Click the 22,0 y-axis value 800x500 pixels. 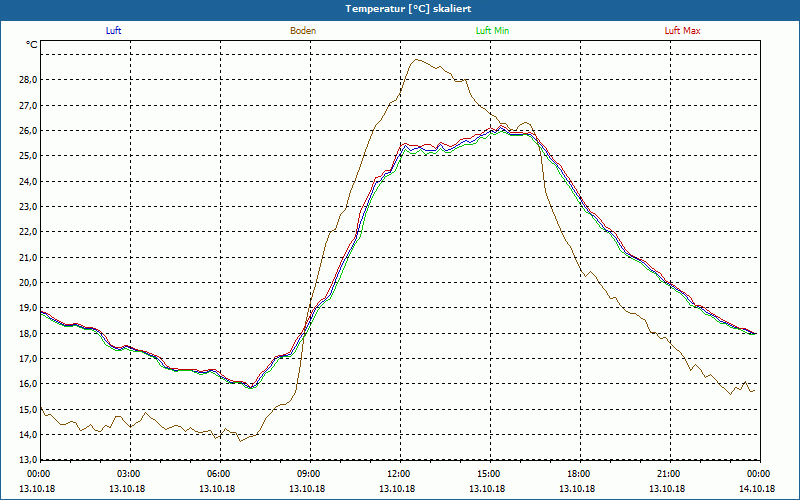coord(28,232)
